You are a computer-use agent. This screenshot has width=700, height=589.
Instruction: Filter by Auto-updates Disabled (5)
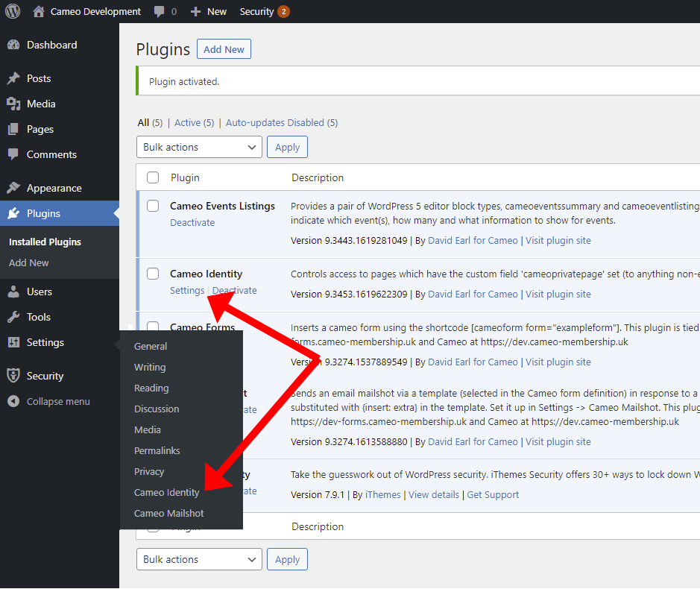click(x=282, y=123)
